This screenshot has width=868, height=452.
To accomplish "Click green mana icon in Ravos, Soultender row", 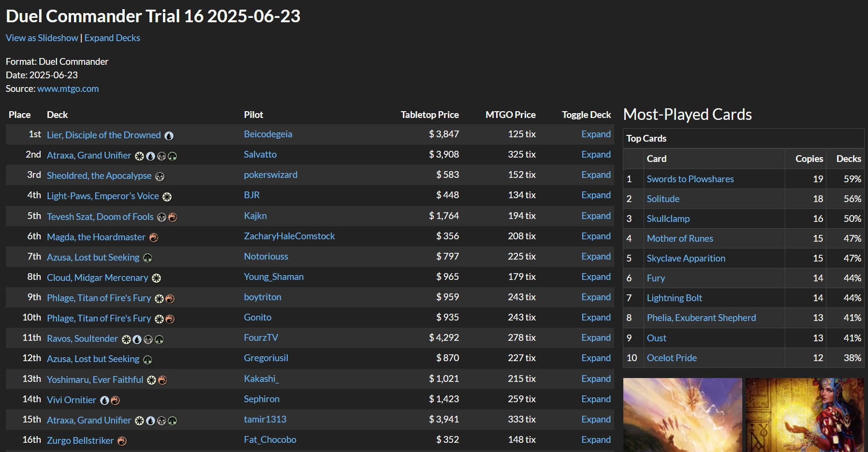I will 159,339.
